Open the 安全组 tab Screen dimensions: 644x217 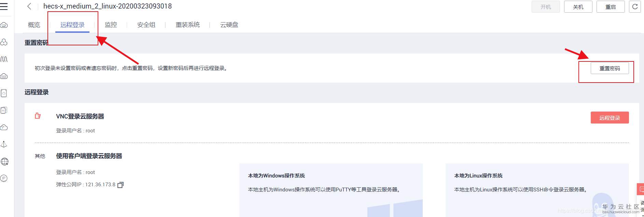[146, 25]
